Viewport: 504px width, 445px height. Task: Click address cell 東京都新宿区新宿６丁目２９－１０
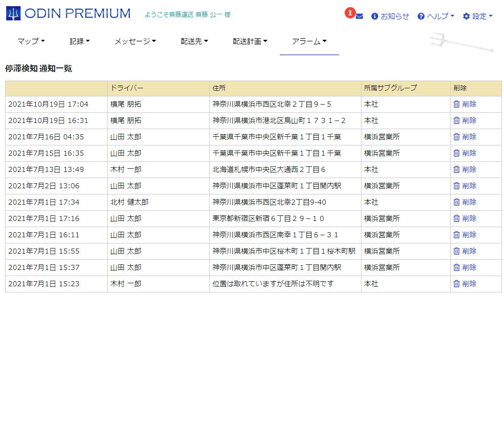268,218
